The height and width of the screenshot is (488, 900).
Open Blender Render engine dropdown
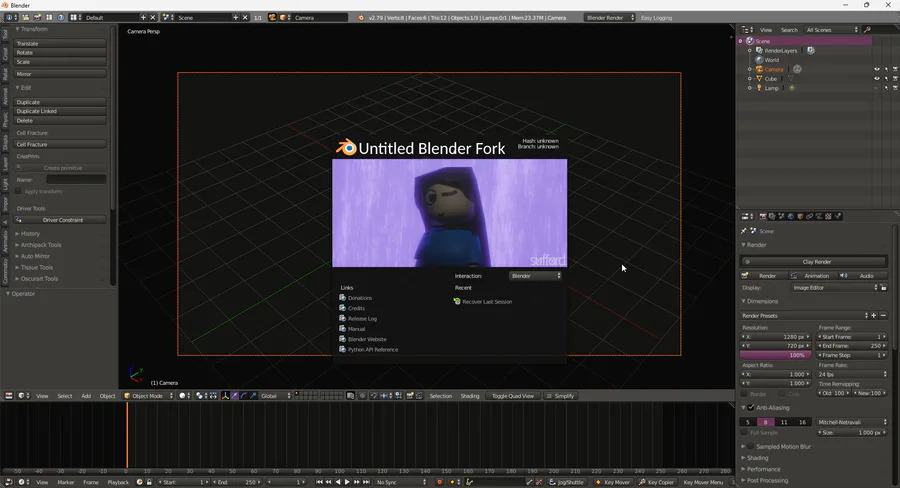[609, 18]
